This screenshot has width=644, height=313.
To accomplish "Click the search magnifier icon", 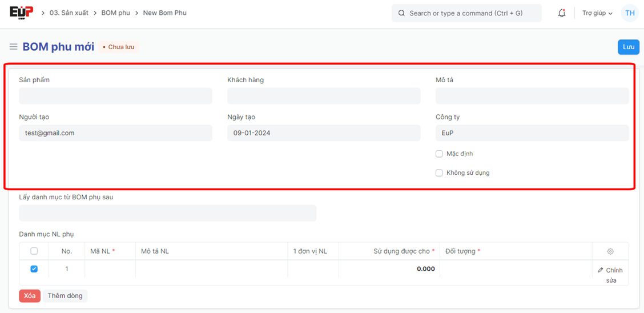I will [x=401, y=13].
